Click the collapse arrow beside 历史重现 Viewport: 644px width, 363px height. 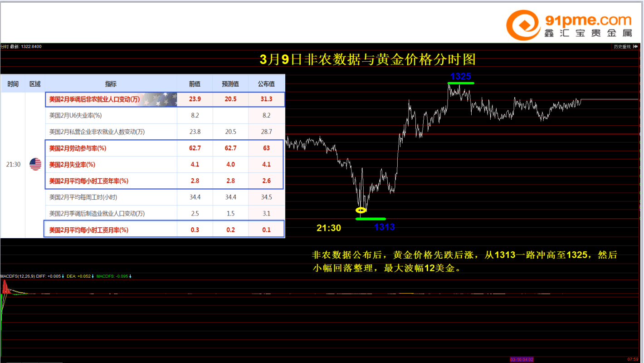[x=636, y=47]
